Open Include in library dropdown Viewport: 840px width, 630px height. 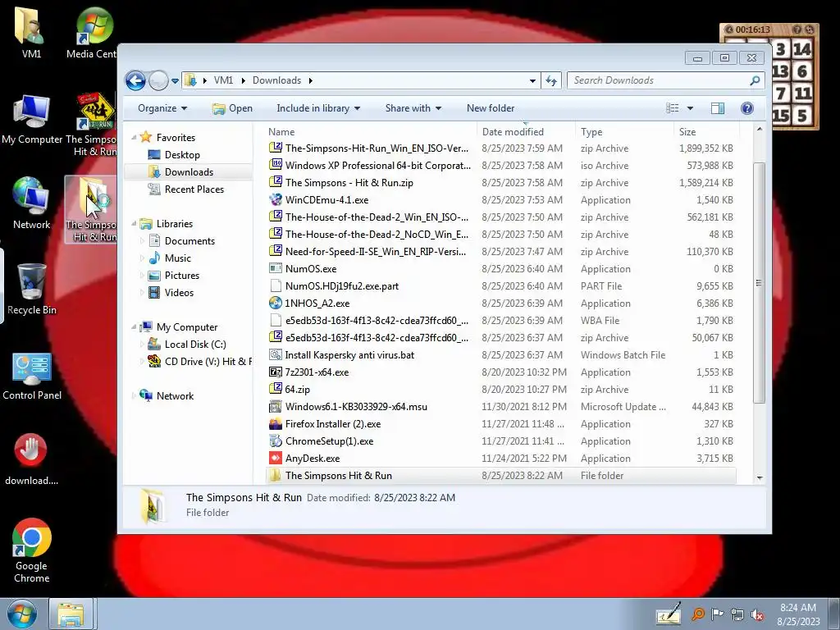318,108
